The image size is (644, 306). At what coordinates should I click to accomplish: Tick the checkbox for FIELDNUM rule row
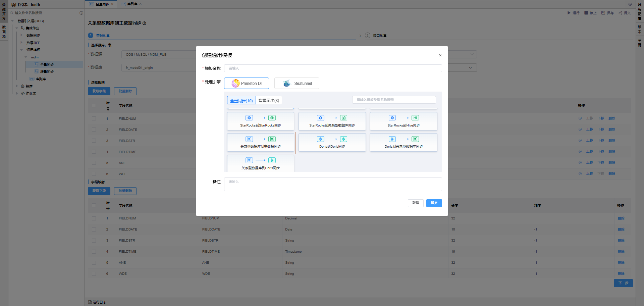94,118
